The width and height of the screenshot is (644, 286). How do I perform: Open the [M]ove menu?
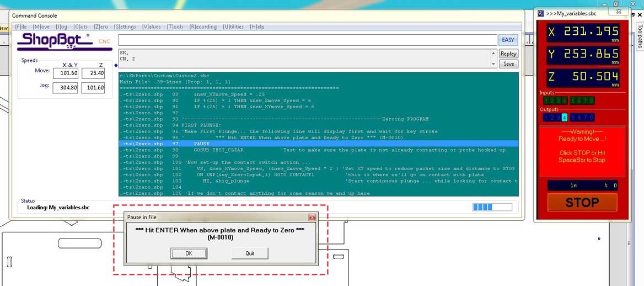click(x=41, y=27)
